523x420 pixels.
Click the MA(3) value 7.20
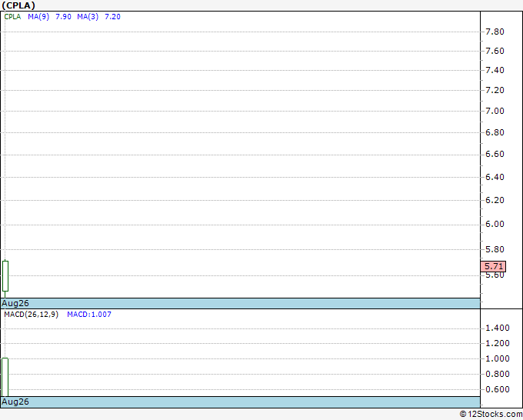point(113,17)
